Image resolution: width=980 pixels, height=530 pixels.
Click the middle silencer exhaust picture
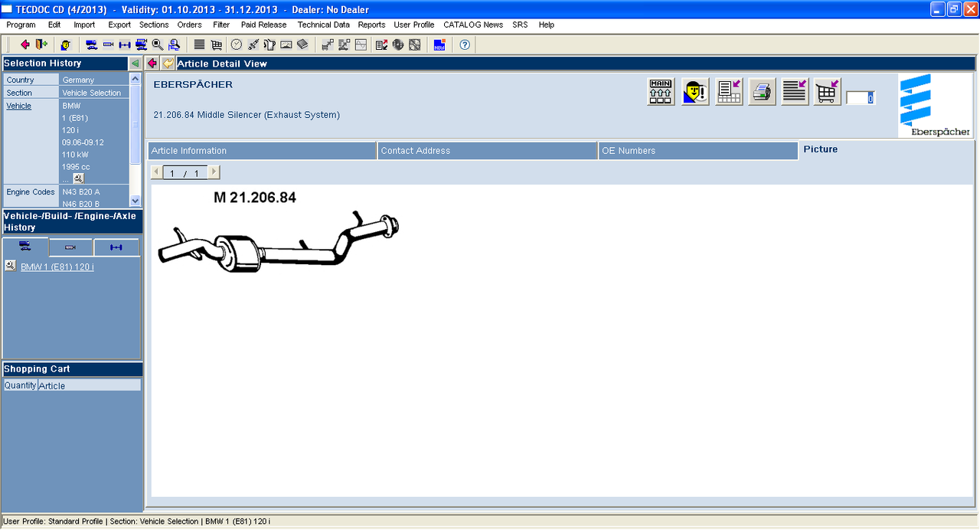[x=278, y=241]
